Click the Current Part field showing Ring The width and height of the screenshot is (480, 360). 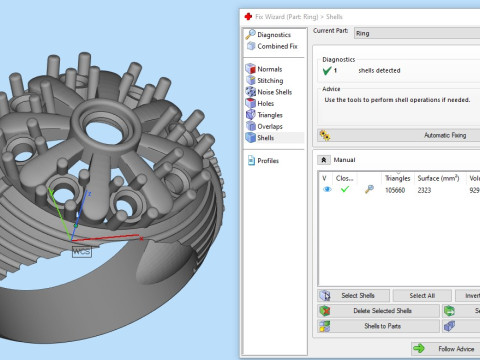tap(417, 33)
